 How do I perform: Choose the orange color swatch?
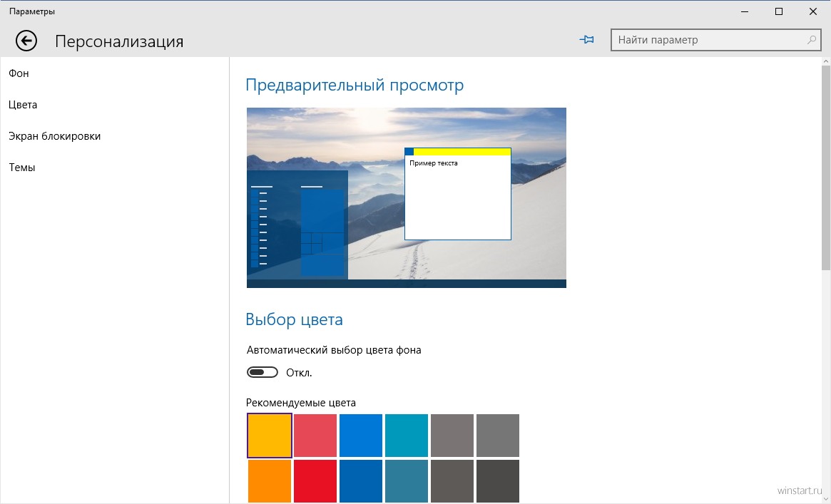(270, 481)
